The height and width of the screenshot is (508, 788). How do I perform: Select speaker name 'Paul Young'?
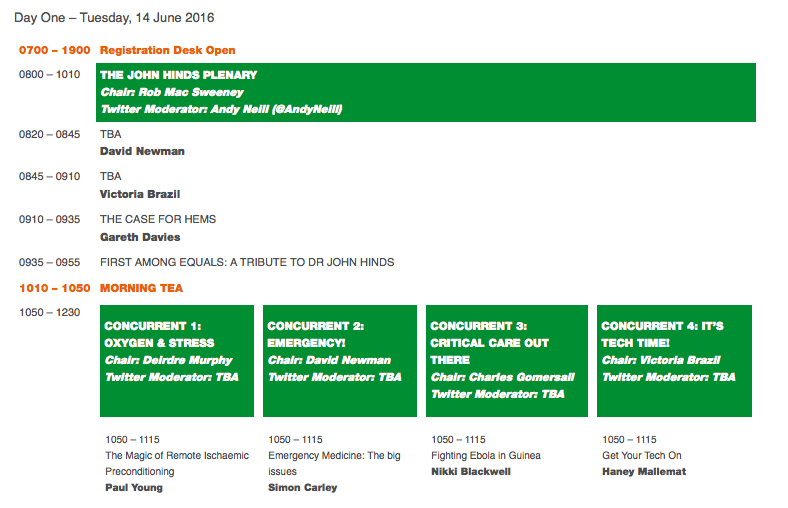tap(134, 487)
